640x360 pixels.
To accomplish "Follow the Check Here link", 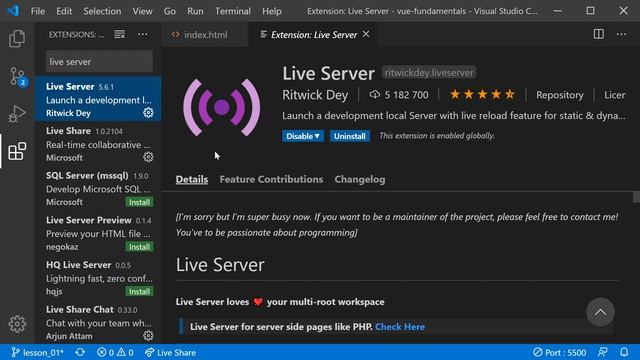I will (400, 327).
